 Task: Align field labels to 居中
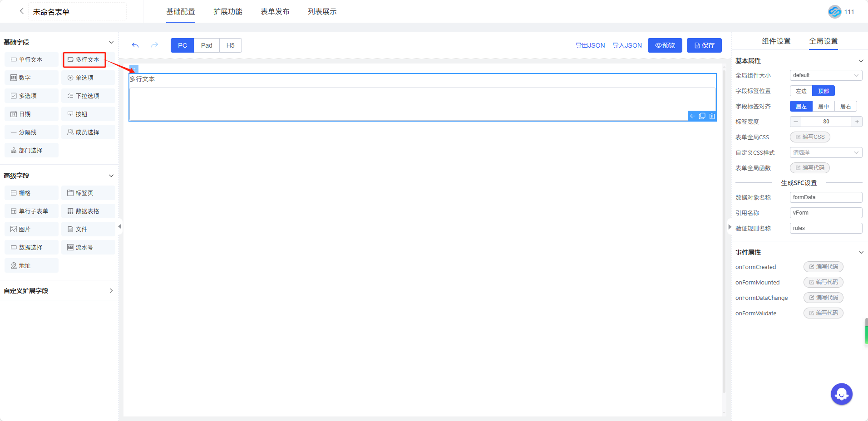tap(823, 107)
